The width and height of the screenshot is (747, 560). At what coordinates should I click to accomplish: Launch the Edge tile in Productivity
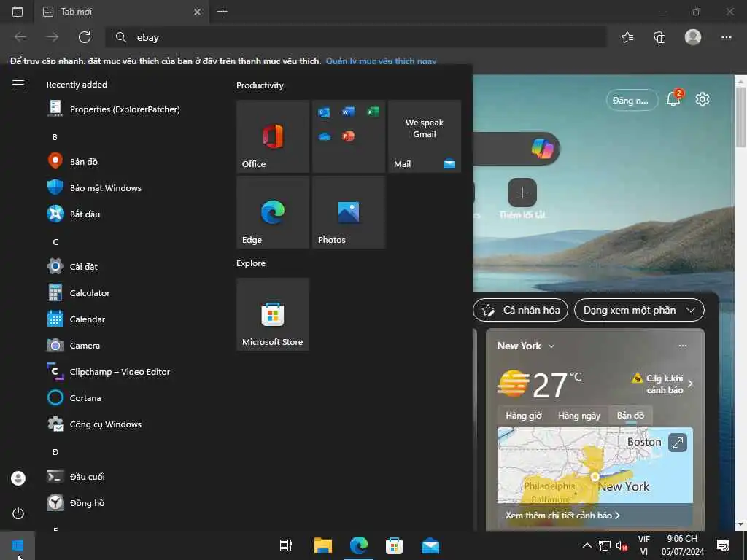[273, 212]
